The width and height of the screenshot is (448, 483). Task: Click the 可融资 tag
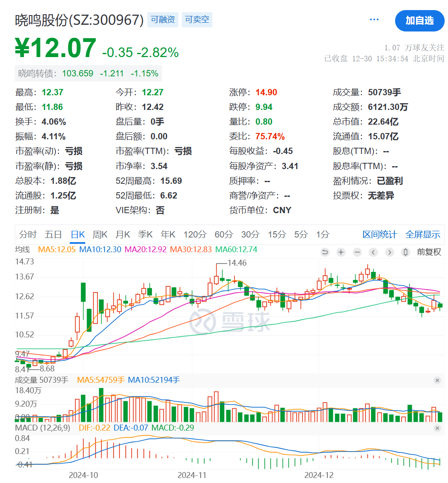point(162,20)
